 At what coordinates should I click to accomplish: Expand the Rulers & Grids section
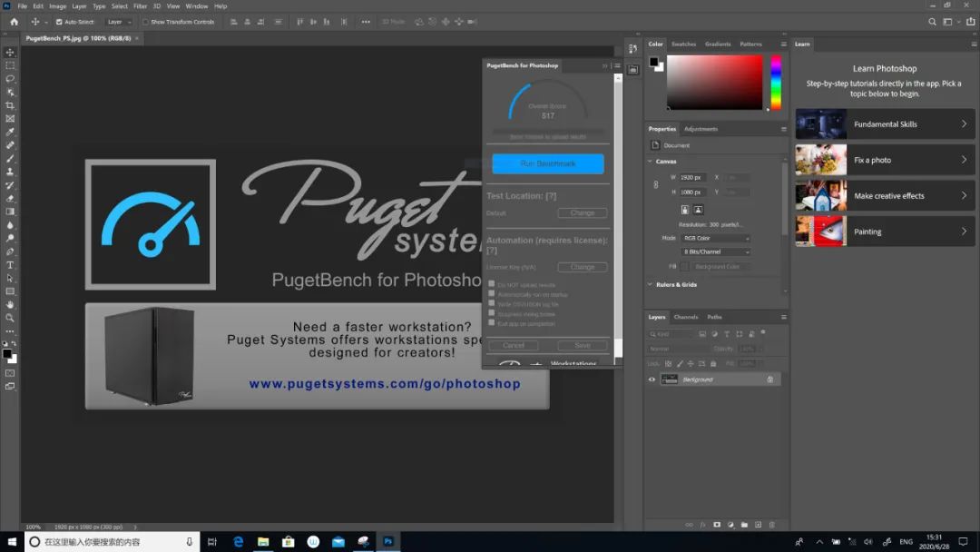[650, 284]
